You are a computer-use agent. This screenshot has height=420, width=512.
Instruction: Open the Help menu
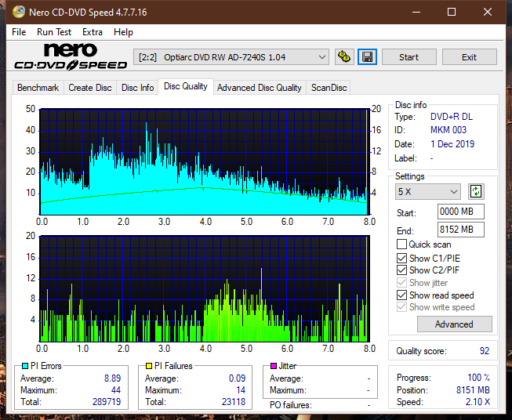pyautogui.click(x=123, y=32)
